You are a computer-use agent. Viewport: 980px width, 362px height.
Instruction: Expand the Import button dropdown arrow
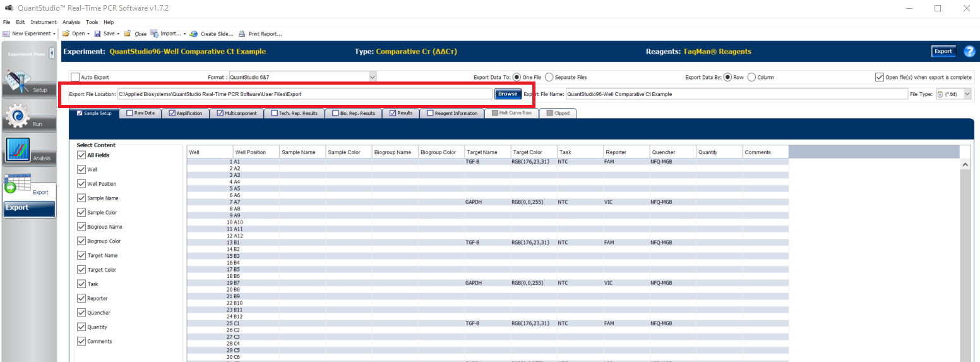click(x=184, y=34)
